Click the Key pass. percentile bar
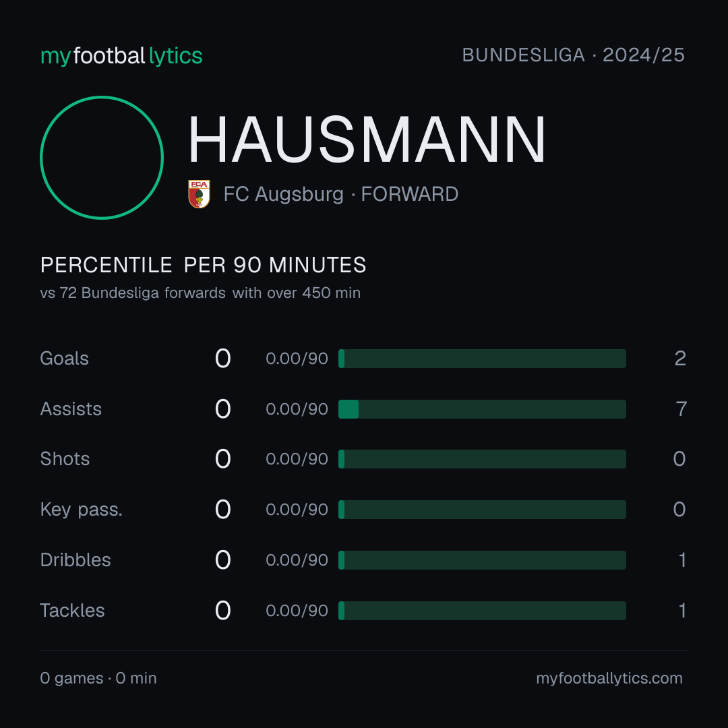 point(482,510)
